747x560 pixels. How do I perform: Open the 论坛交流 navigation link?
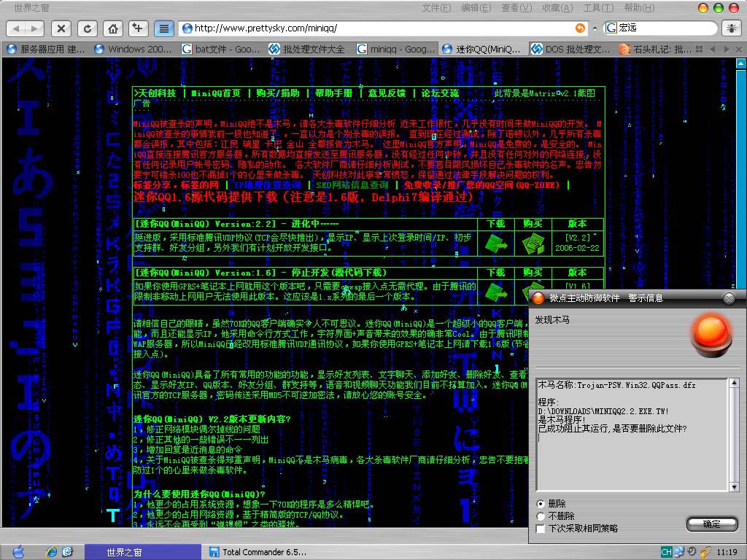tap(440, 93)
